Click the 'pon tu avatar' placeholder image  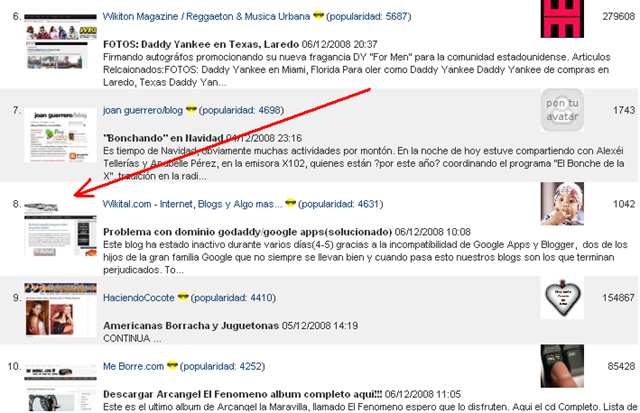[562, 110]
